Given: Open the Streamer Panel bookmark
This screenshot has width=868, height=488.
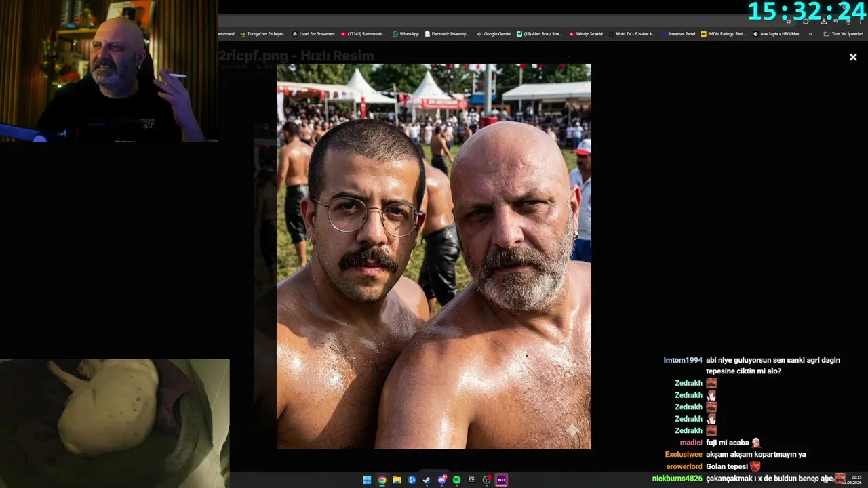Looking at the screenshot, I should [x=677, y=34].
